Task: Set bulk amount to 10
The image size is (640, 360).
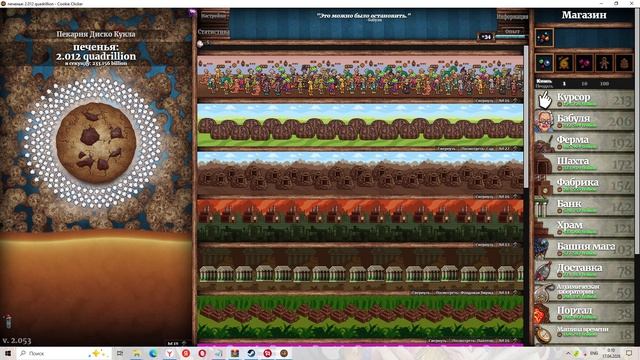Action: (x=584, y=84)
